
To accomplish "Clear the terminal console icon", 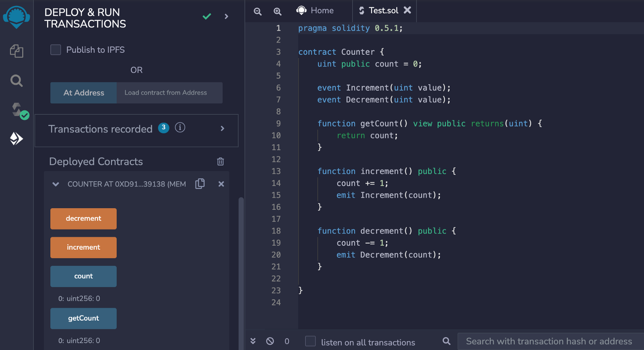I will 270,341.
